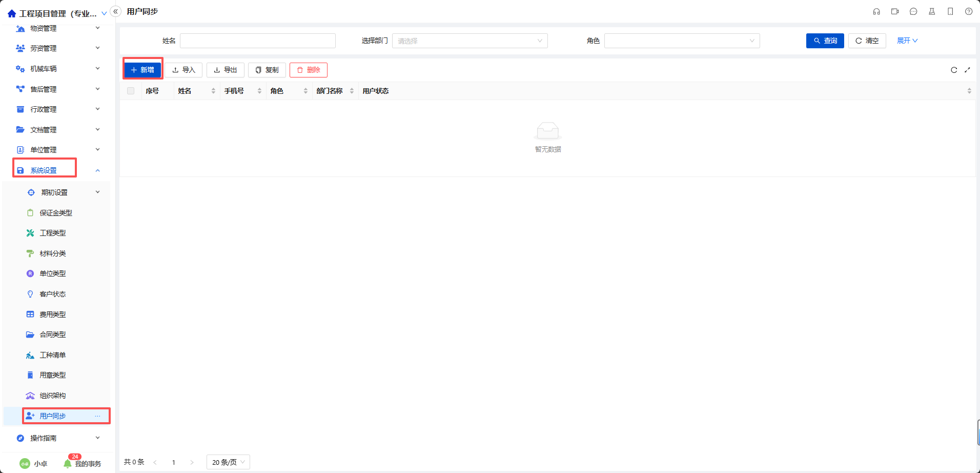Screen dimensions: 980x473
Task: Expand the 展开 filter options
Action: (x=907, y=41)
